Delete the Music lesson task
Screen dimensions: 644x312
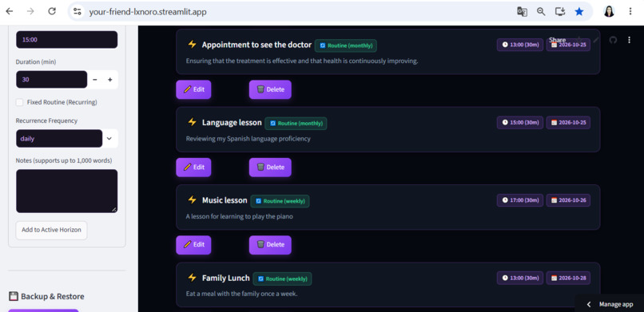tap(270, 245)
